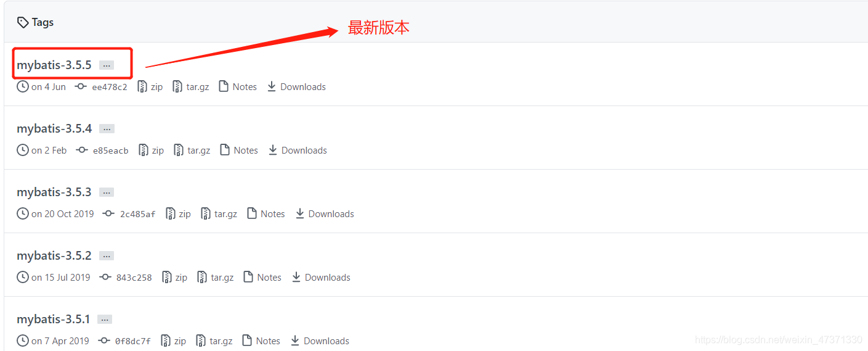Viewport: 868px width, 351px height.
Task: Expand the ellipsis next to mybatis-3.5.1
Action: point(105,320)
